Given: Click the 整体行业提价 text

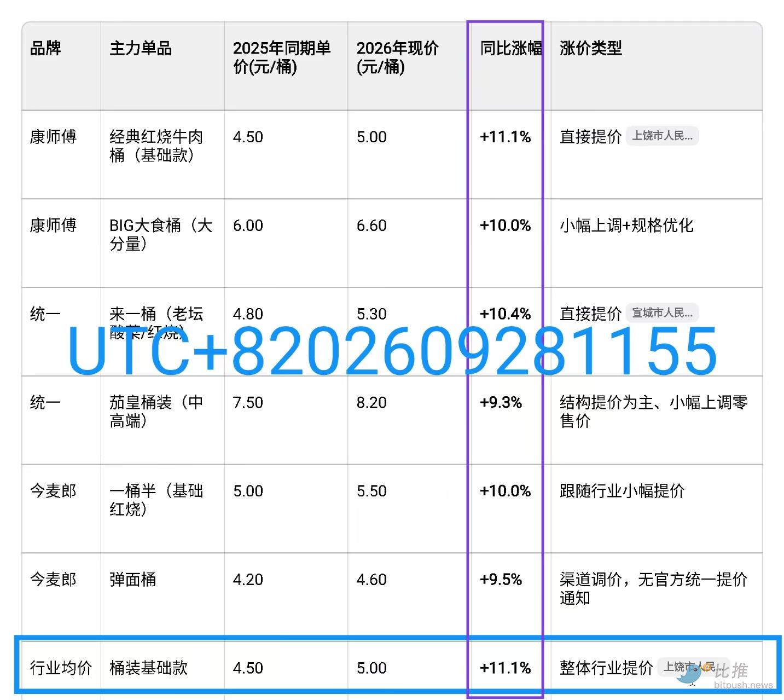Looking at the screenshot, I should tap(606, 668).
